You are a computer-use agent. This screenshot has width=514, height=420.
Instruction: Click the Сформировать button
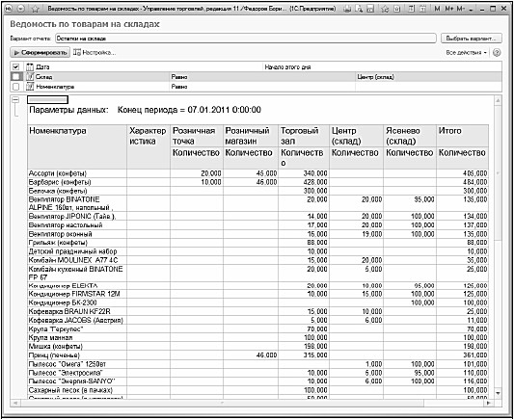pyautogui.click(x=40, y=52)
